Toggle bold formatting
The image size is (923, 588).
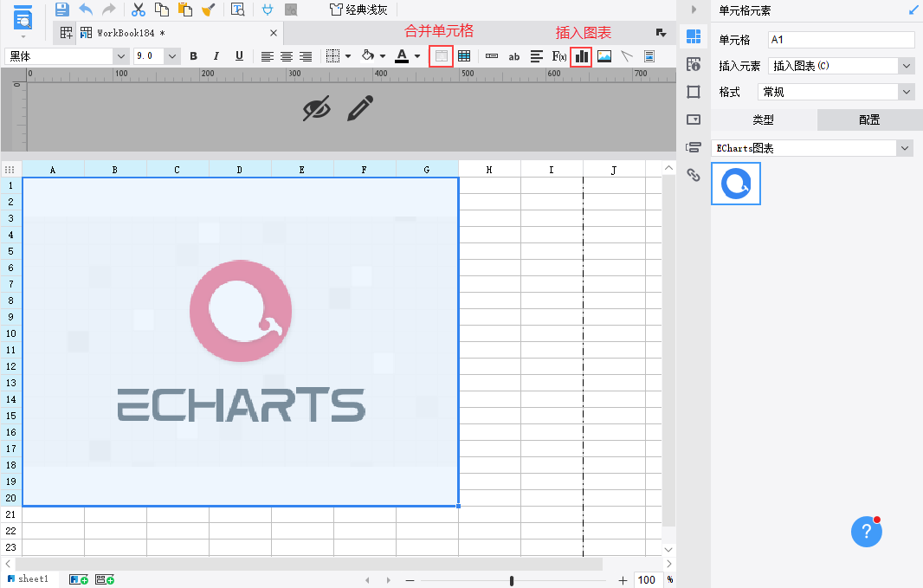[193, 56]
